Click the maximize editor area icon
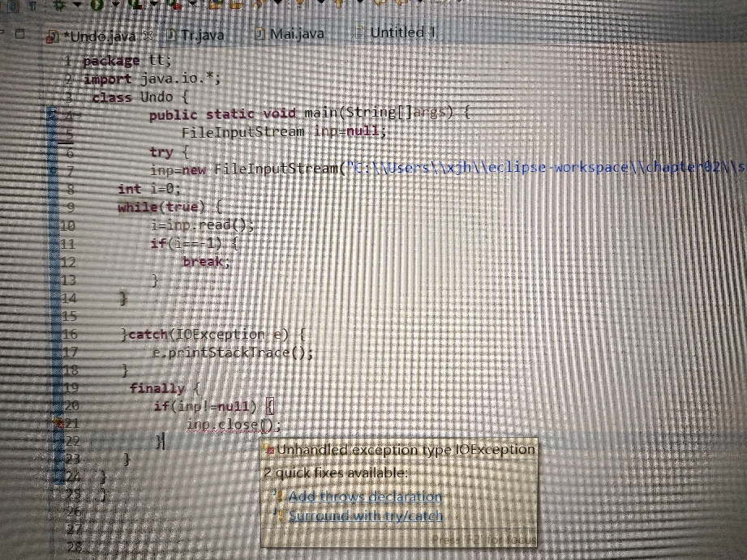This screenshot has height=560, width=747. (x=19, y=34)
